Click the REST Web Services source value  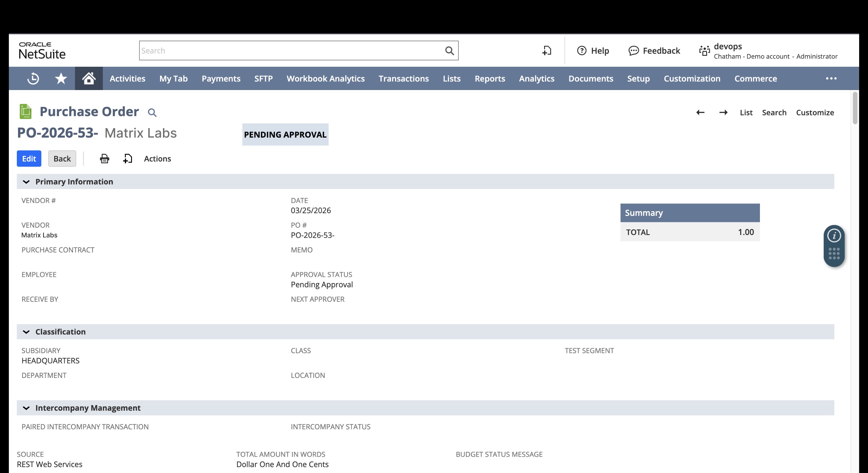click(50, 464)
